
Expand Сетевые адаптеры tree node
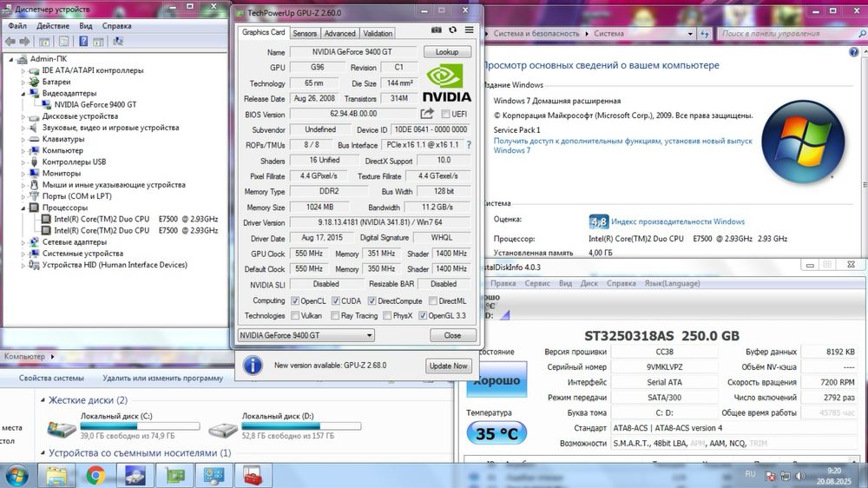(x=23, y=242)
